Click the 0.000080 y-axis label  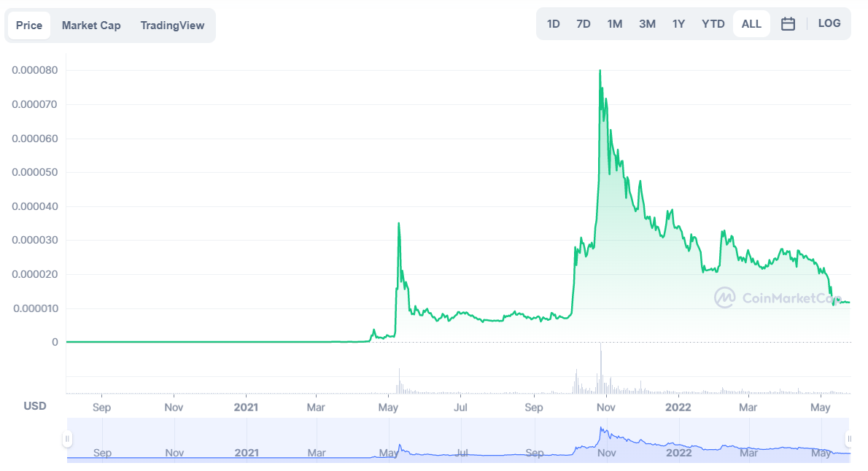click(x=35, y=70)
